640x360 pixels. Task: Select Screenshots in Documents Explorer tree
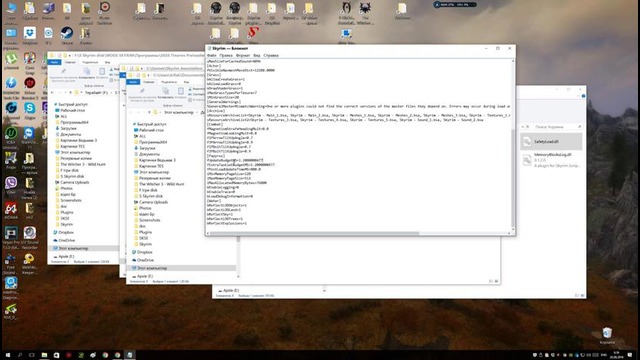tap(149, 220)
